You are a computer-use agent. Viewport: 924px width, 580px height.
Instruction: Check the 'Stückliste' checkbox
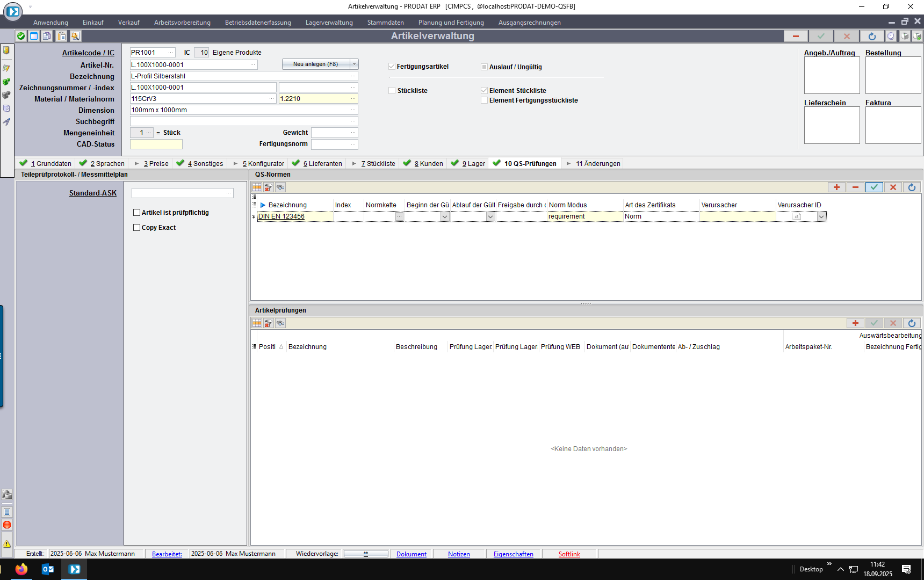click(392, 91)
